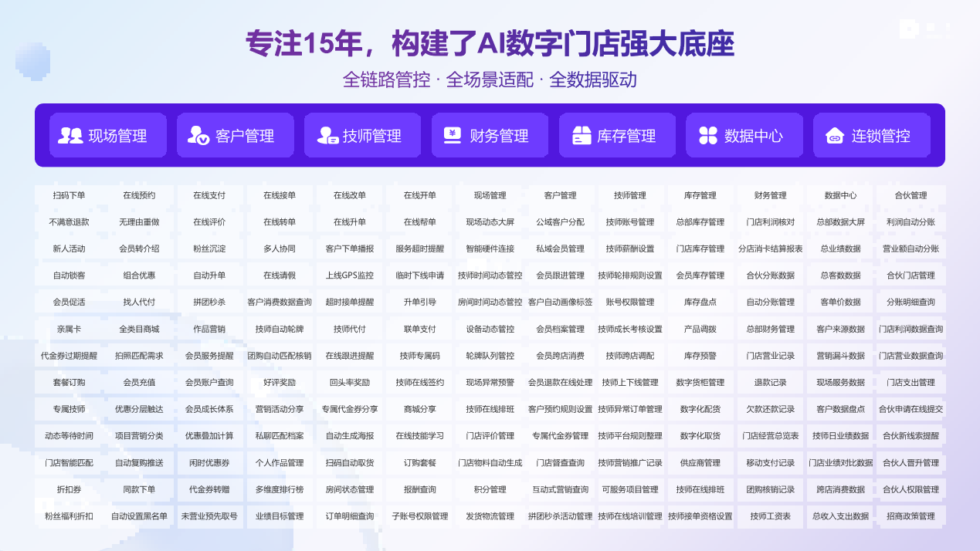Click the 在线预约 feature cell

139,195
